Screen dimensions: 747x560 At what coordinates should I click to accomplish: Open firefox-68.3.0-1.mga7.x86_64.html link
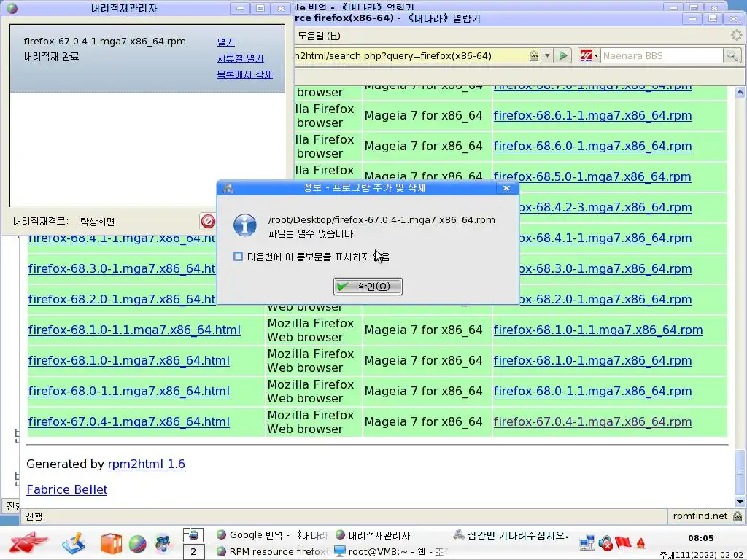click(x=122, y=268)
